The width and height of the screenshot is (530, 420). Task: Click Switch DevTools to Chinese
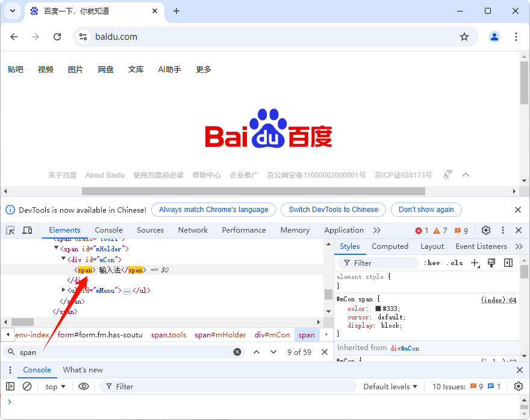pyautogui.click(x=333, y=210)
